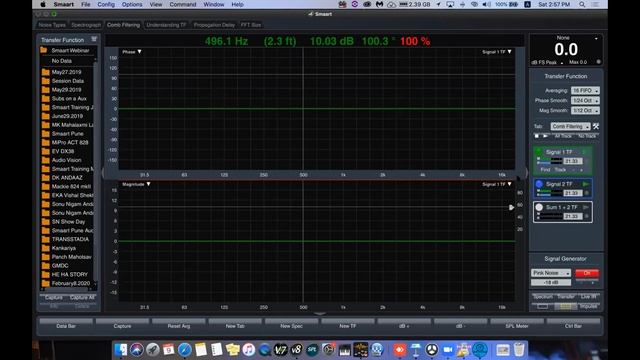640x360 pixels.
Task: Open the yellow Notes app in the Dock
Action: [x=200, y=350]
